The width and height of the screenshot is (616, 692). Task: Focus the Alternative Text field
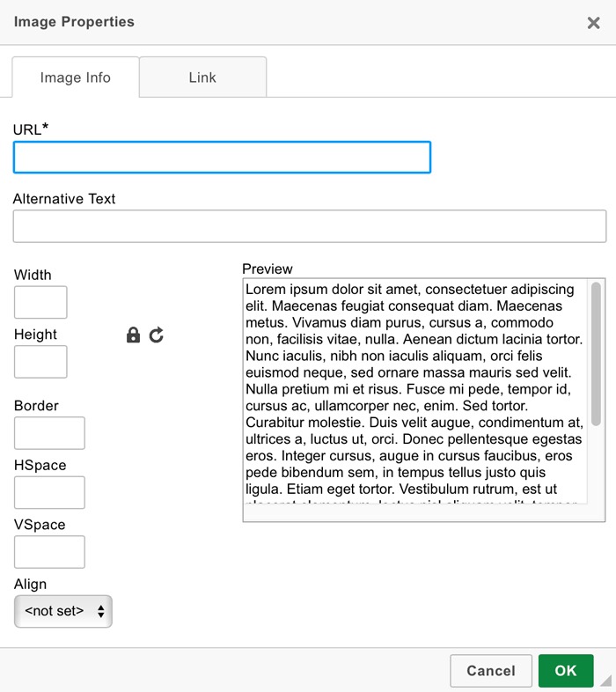point(310,226)
